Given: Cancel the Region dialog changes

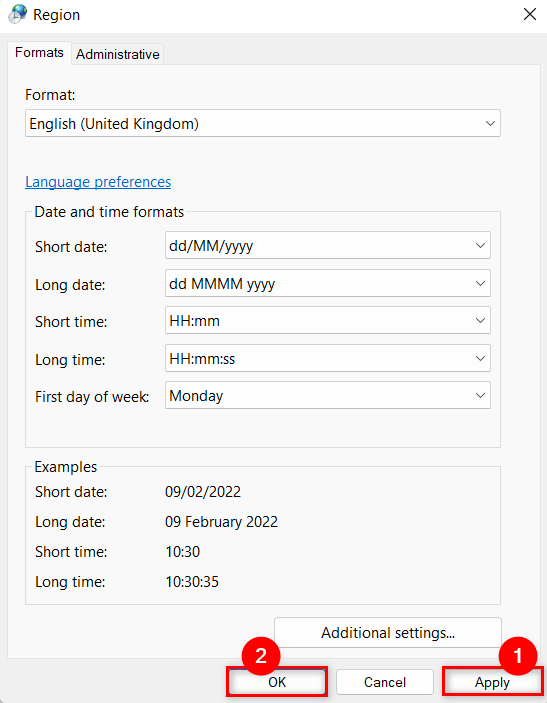Looking at the screenshot, I should [x=385, y=682].
